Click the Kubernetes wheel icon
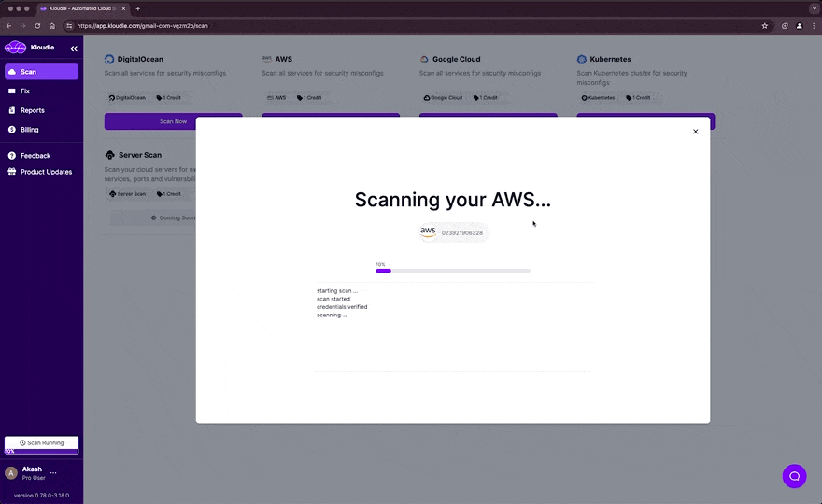The image size is (822, 504). 581,59
